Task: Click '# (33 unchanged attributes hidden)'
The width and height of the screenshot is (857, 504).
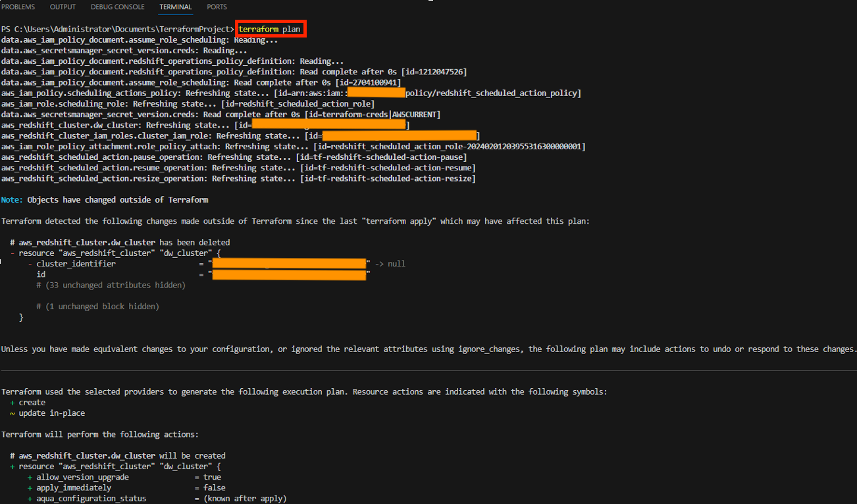Action: pos(111,285)
